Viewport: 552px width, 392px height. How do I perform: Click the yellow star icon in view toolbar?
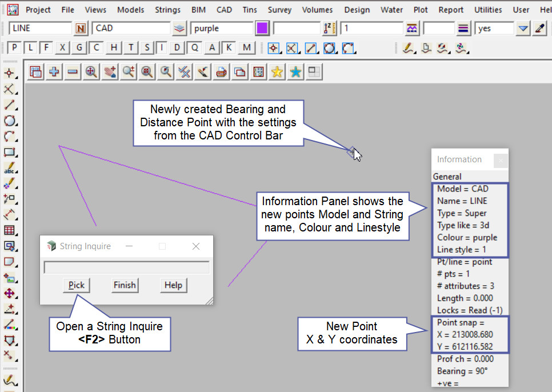[x=277, y=71]
